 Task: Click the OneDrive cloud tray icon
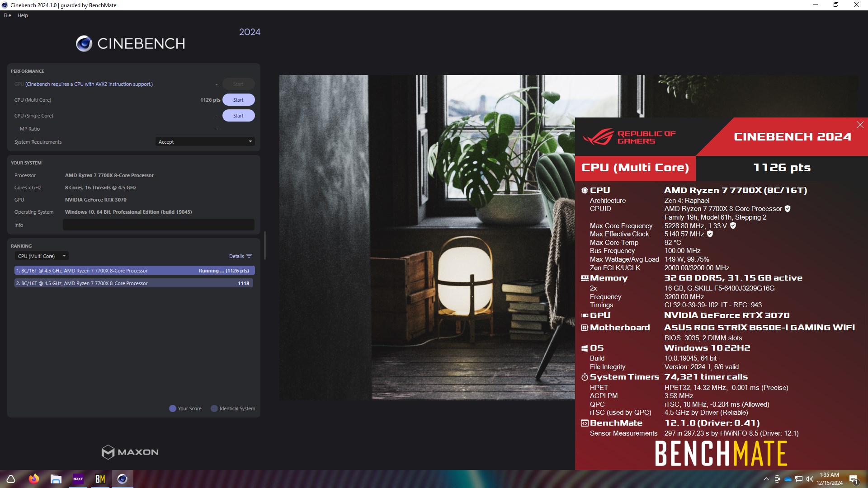tap(788, 479)
